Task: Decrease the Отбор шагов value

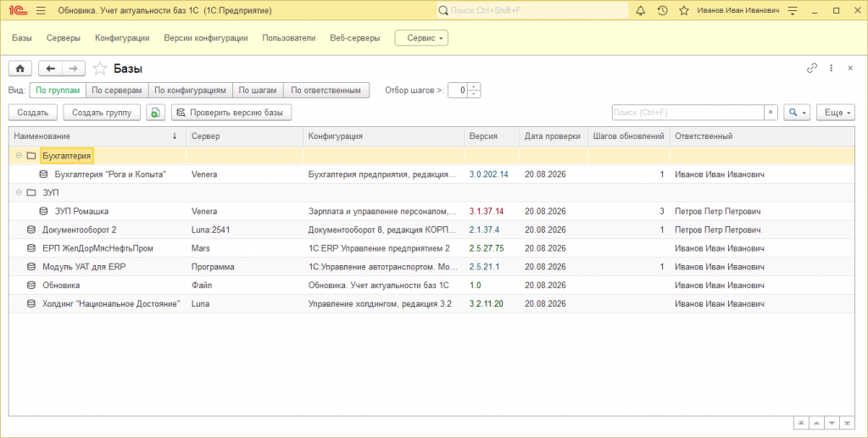Action: [474, 94]
